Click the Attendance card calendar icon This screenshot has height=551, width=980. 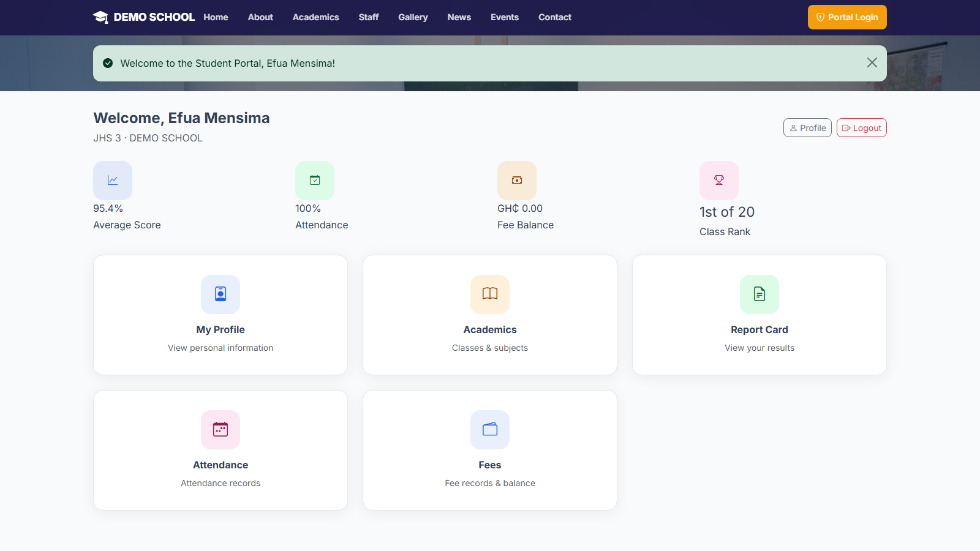[x=221, y=429]
